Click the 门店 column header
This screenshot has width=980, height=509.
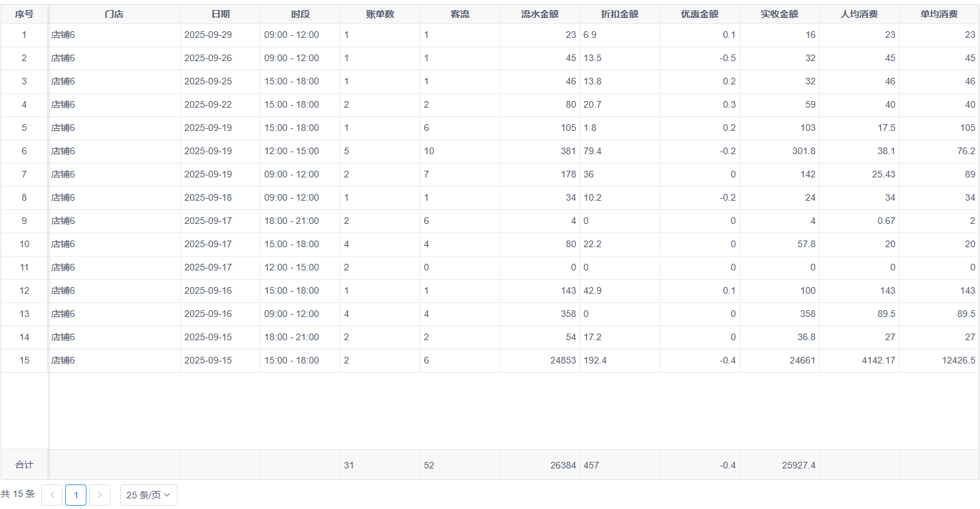114,14
